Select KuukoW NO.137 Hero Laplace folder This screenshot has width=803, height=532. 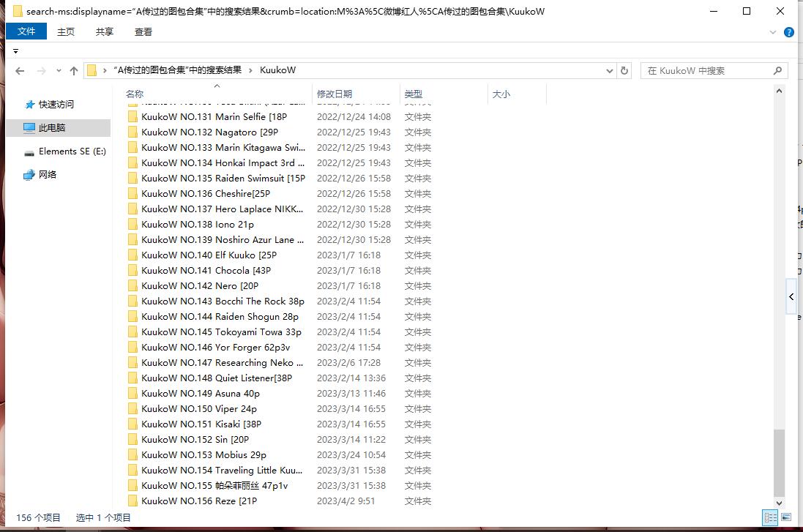[223, 209]
